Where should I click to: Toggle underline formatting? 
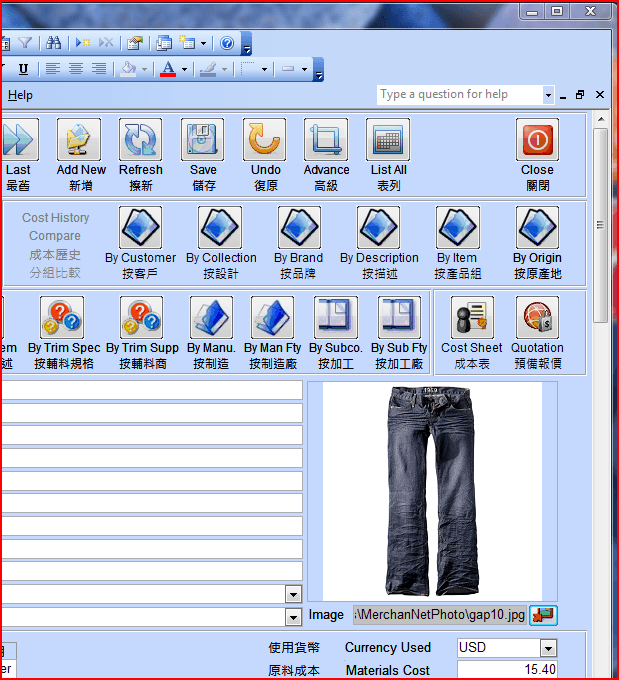(23, 69)
